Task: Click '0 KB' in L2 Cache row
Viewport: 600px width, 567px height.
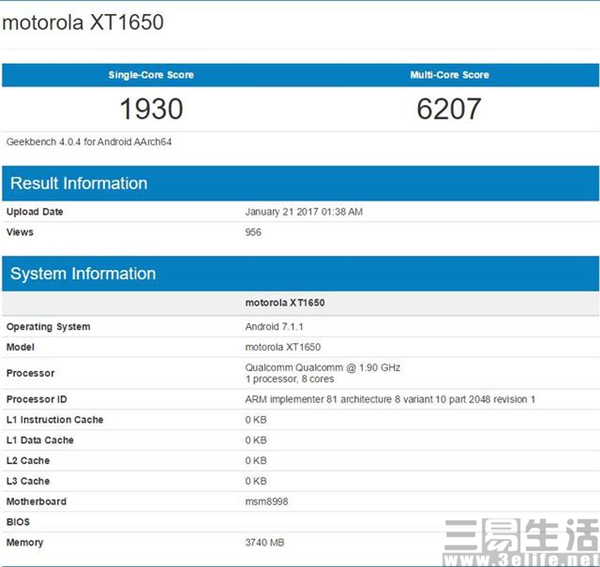Action: [x=256, y=461]
